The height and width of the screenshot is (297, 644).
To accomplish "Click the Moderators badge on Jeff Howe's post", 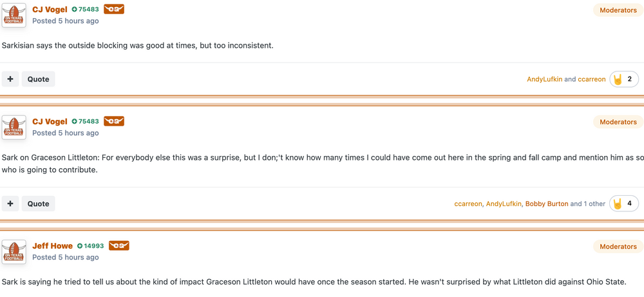I will coord(618,246).
